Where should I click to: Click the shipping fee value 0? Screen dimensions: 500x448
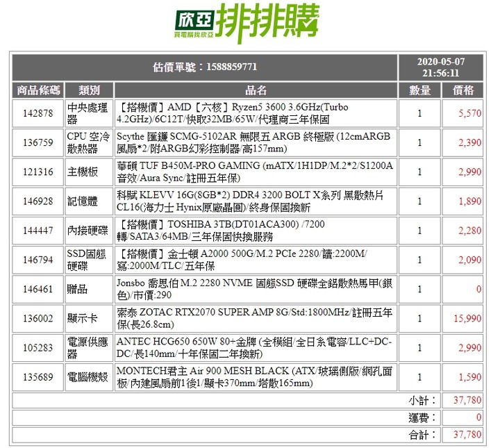[479, 417]
